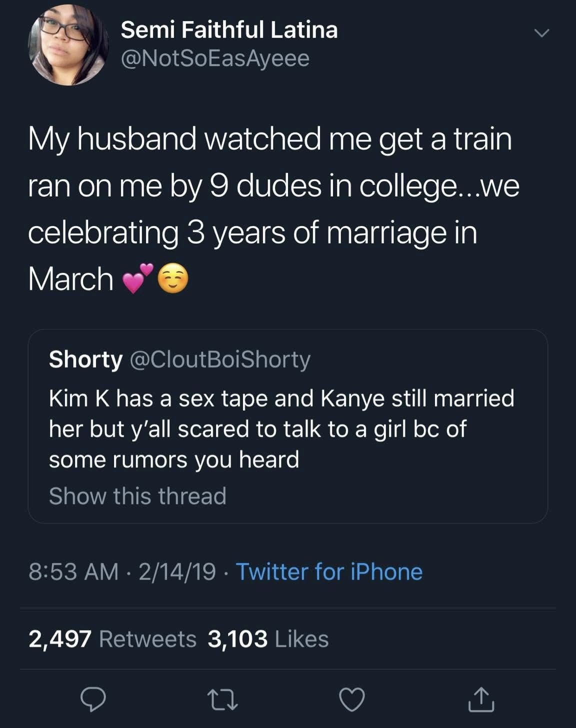Open the Twitter for iPhone source link
This screenshot has width=576, height=728.
(x=329, y=571)
